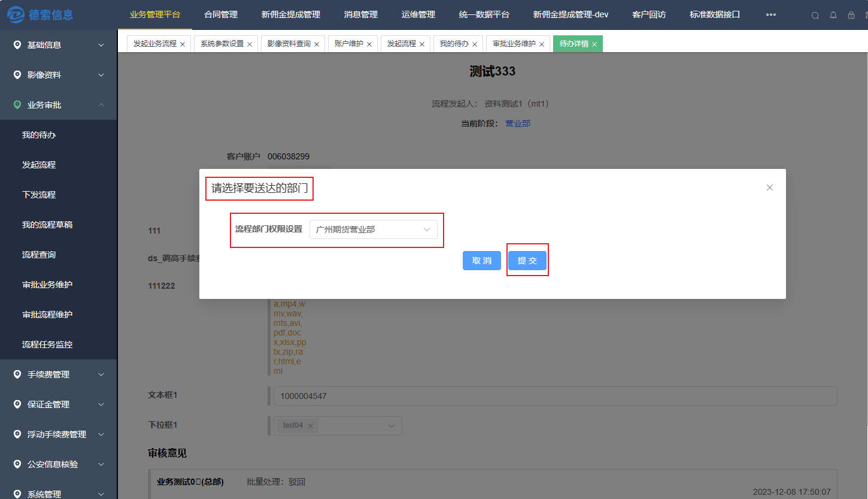Open 运维管理 top menu
The height and width of the screenshot is (499, 868).
point(418,14)
